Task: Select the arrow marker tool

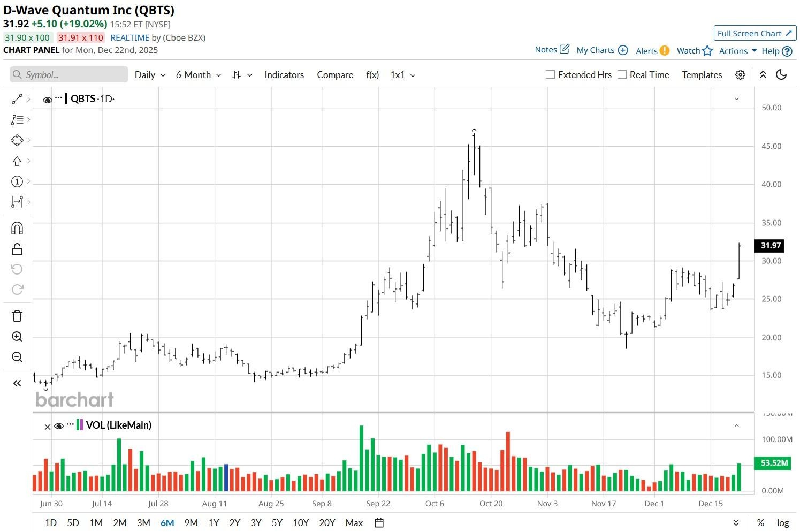Action: coord(17,161)
